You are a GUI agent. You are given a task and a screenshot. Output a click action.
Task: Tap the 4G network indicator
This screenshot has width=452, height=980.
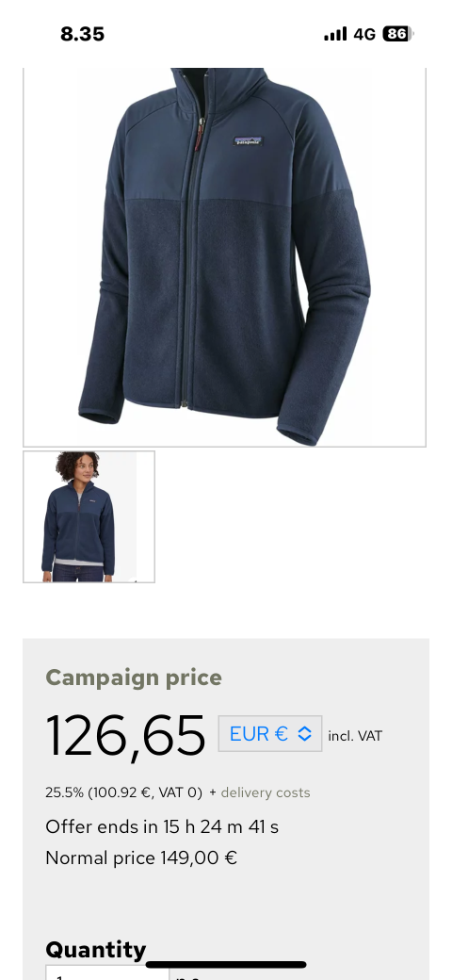coord(364,34)
